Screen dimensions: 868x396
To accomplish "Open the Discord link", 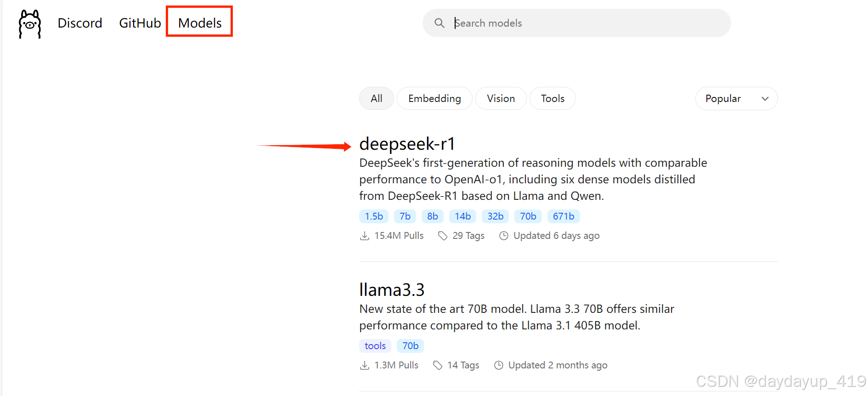I will [x=80, y=23].
